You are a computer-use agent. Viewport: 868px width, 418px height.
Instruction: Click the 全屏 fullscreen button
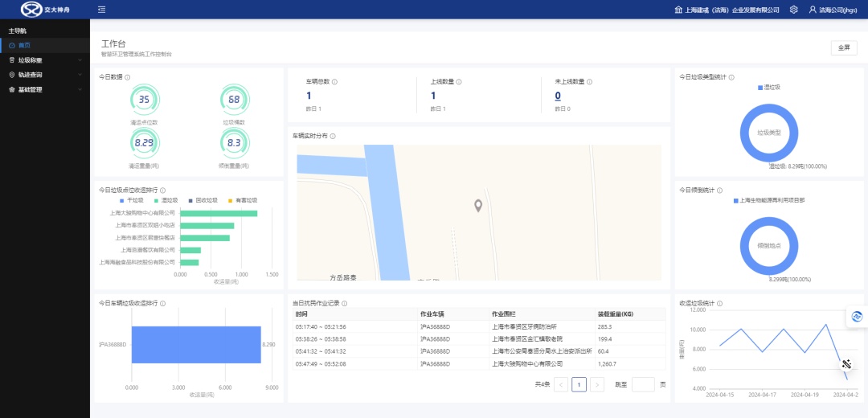[x=843, y=47]
